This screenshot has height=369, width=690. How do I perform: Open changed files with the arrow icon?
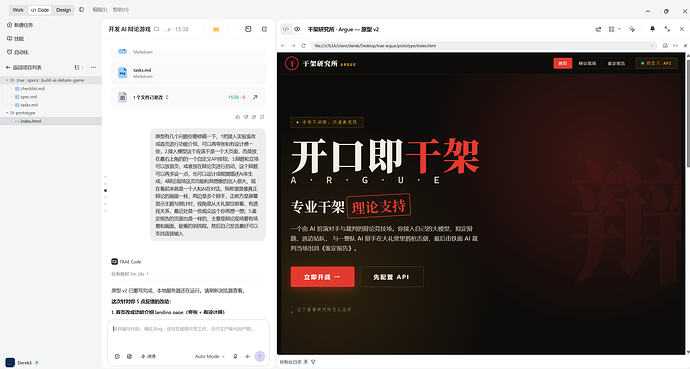coord(255,97)
